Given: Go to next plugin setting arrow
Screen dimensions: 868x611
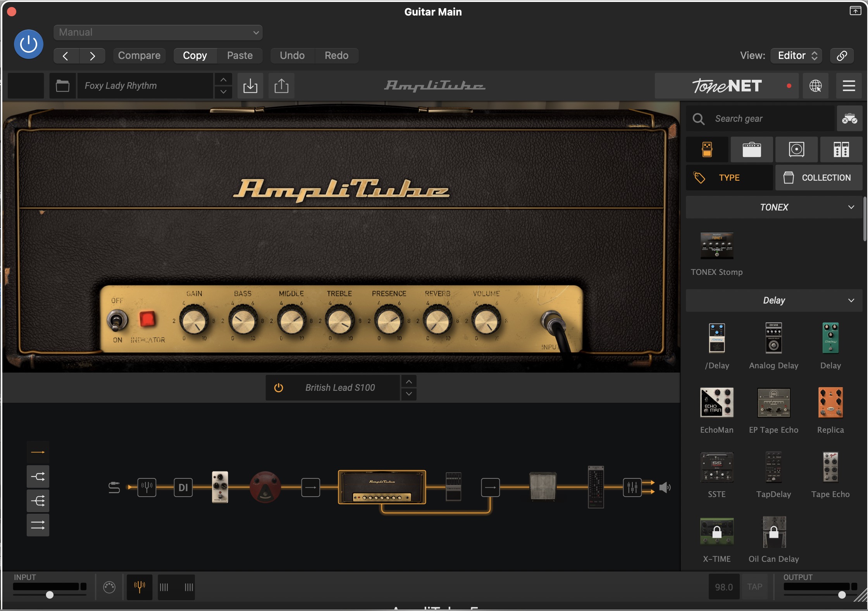Looking at the screenshot, I should 92,56.
